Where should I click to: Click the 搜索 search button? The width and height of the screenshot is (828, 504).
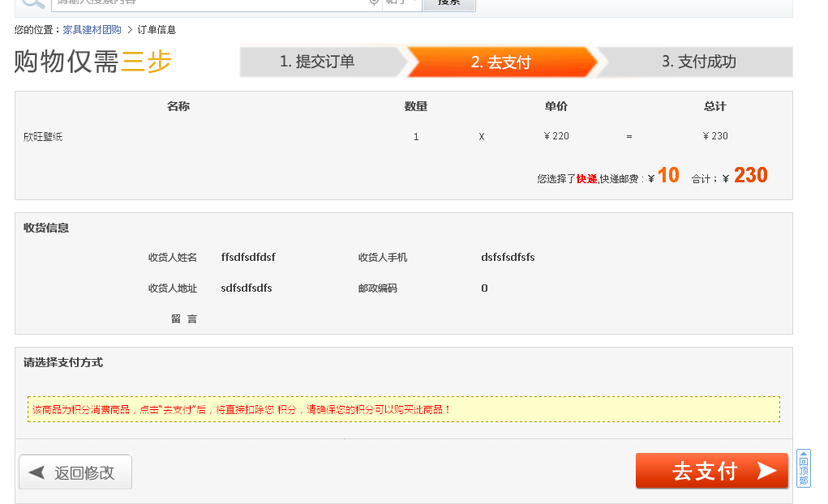point(448,4)
